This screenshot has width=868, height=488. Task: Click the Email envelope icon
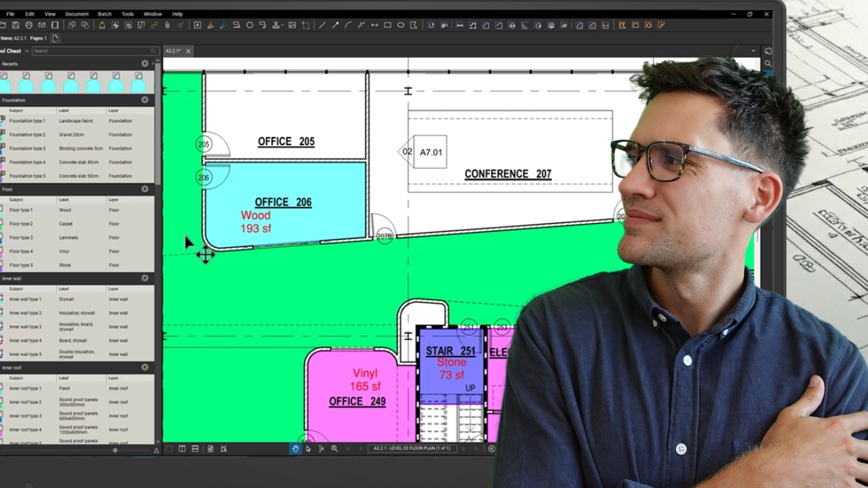tap(41, 25)
